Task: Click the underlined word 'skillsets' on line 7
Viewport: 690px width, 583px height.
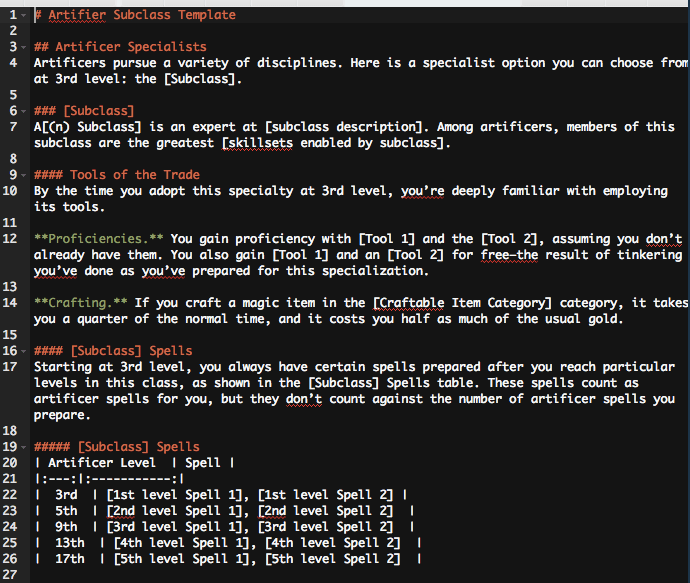Action: click(x=257, y=143)
